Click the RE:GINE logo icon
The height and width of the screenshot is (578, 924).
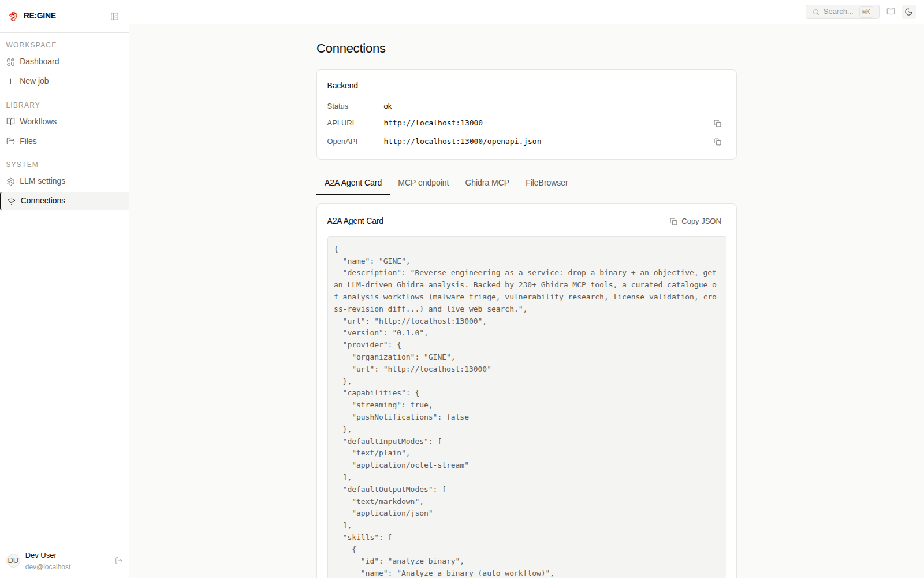point(13,16)
